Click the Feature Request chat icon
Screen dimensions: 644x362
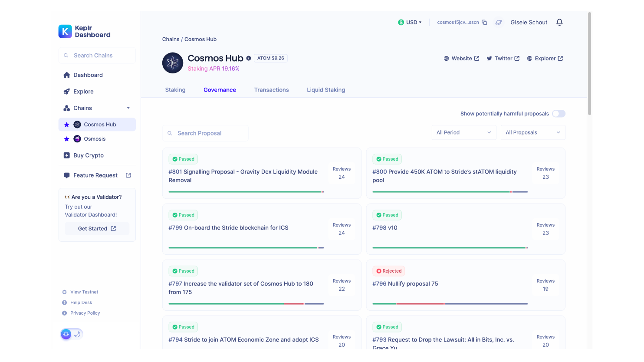(x=67, y=175)
